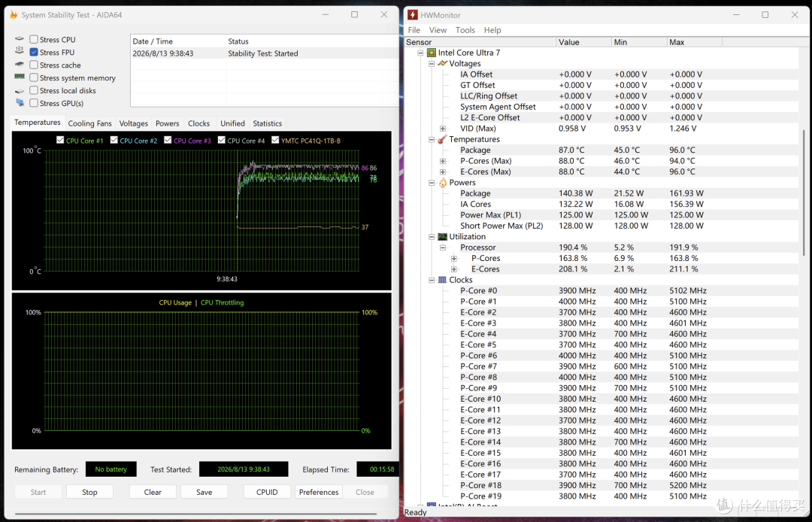Screen dimensions: 812x522
Task: Collapse the Voltages tree node
Action: [432, 64]
